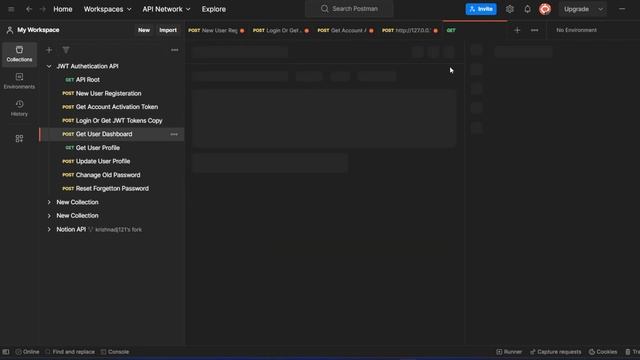Expand the Notion API collection
Viewport: 640px width, 360px height.
pyautogui.click(x=49, y=230)
